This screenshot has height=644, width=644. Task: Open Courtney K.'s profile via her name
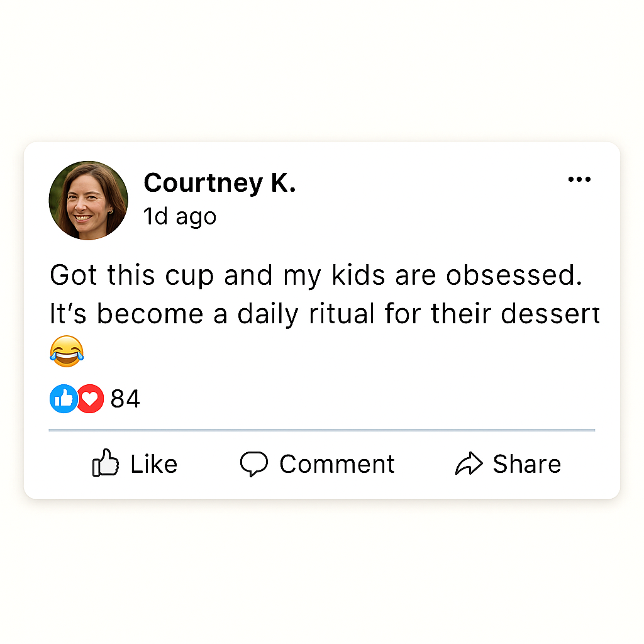tap(219, 184)
